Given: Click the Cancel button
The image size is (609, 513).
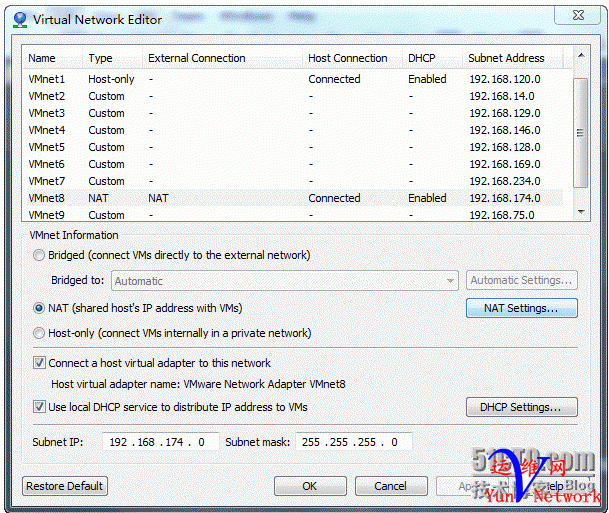Looking at the screenshot, I should click(391, 486).
